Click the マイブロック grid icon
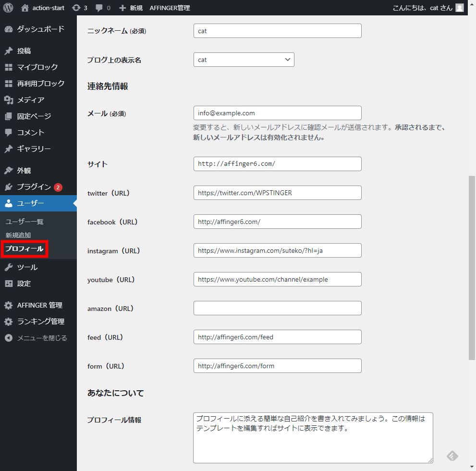 (9, 67)
